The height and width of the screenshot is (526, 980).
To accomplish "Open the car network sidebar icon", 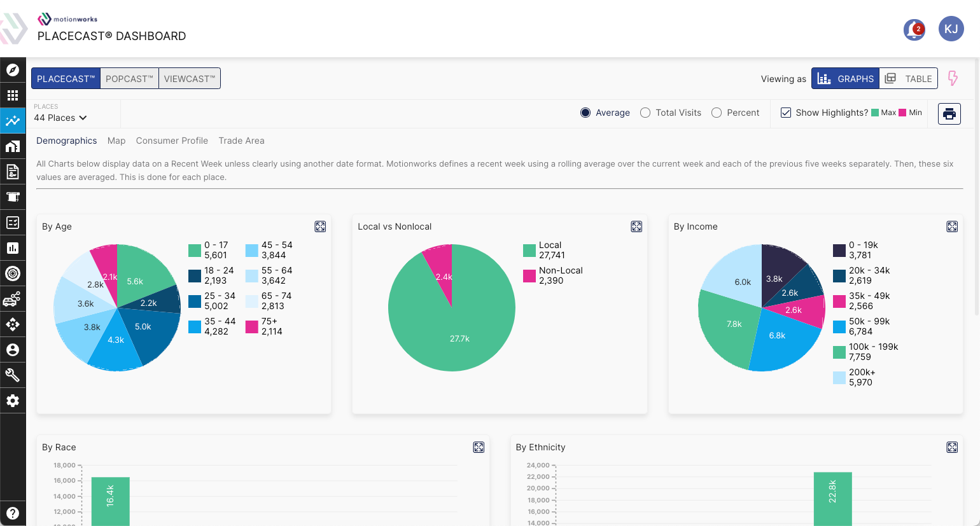I will coord(13,299).
